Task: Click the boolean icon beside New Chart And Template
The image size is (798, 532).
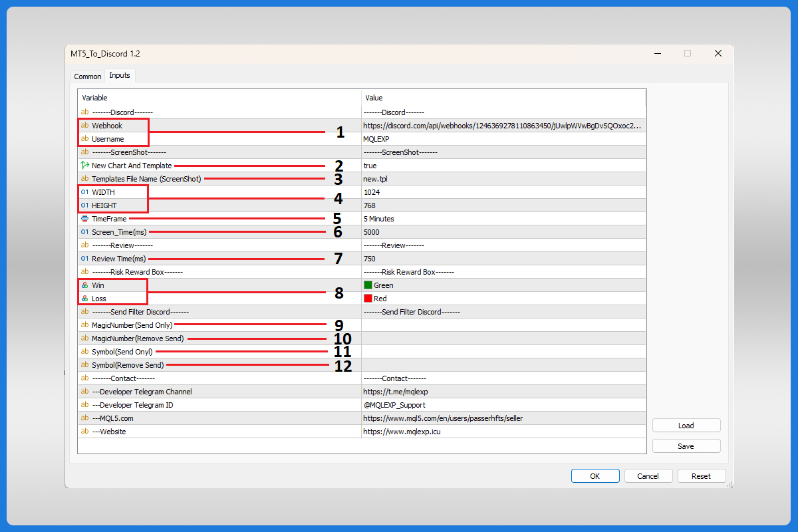Action: 84,166
